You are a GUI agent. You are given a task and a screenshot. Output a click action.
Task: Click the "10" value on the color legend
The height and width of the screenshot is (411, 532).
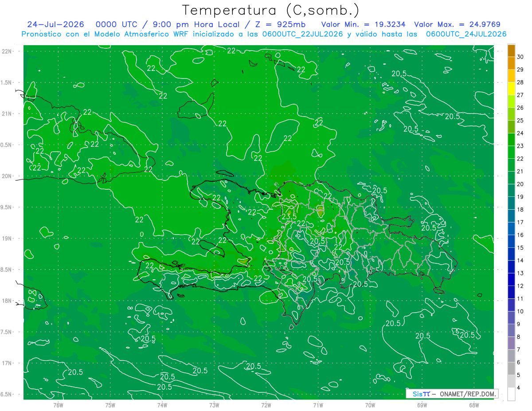click(x=520, y=311)
